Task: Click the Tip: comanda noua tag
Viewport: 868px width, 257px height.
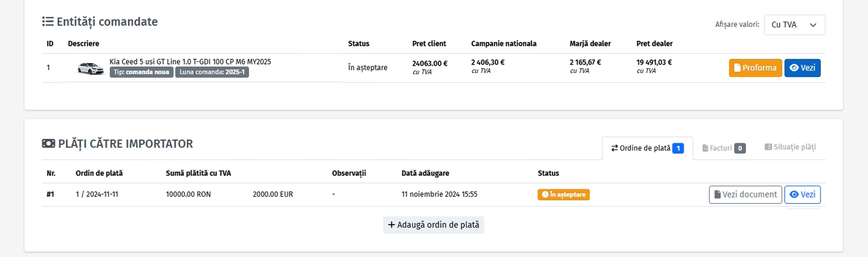Action: (x=141, y=72)
